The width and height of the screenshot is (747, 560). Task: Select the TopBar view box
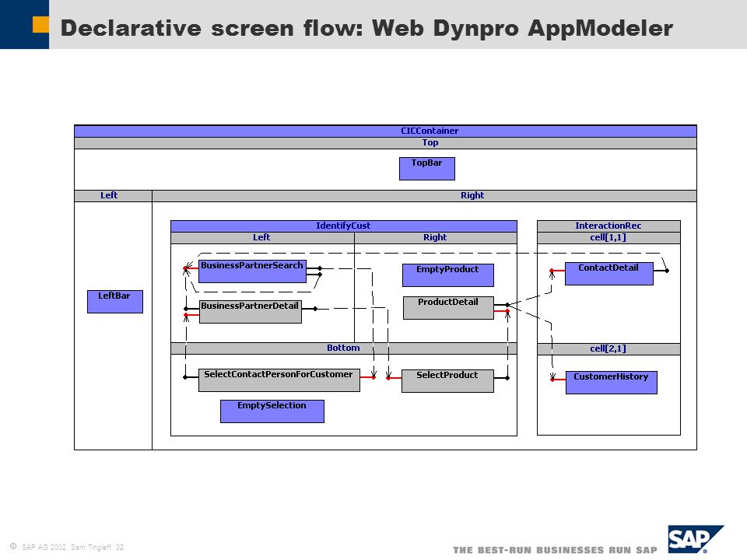pyautogui.click(x=427, y=169)
